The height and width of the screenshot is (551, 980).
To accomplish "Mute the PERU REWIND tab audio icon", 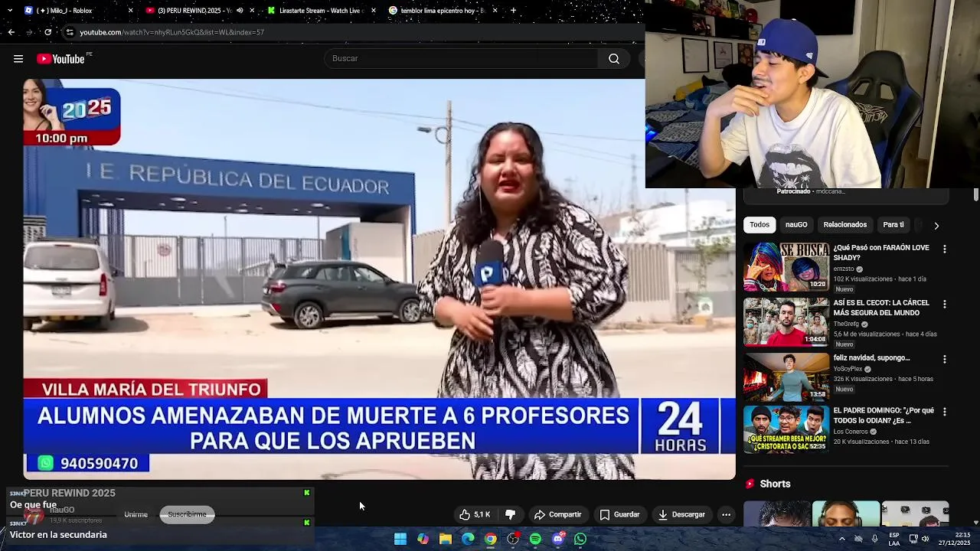I will click(240, 11).
